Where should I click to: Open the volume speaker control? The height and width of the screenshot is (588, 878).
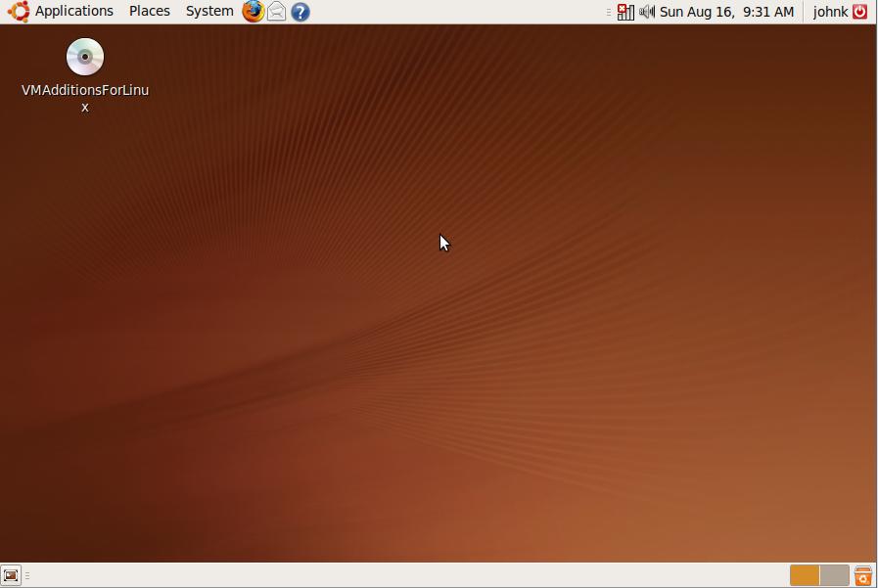click(x=647, y=12)
